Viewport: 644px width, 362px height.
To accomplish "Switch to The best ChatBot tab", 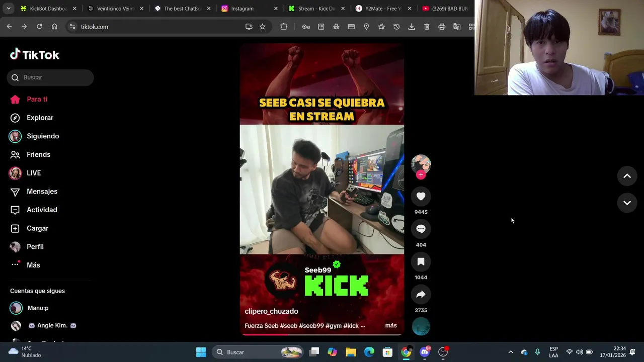I will point(182,9).
